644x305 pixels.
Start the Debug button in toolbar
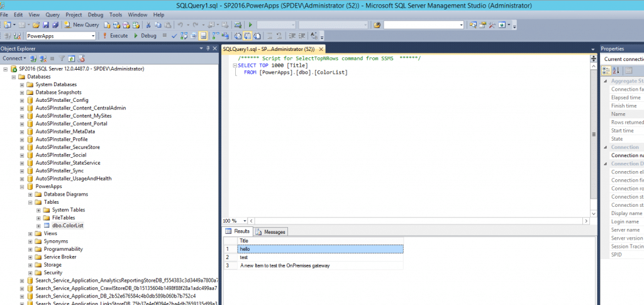(145, 36)
